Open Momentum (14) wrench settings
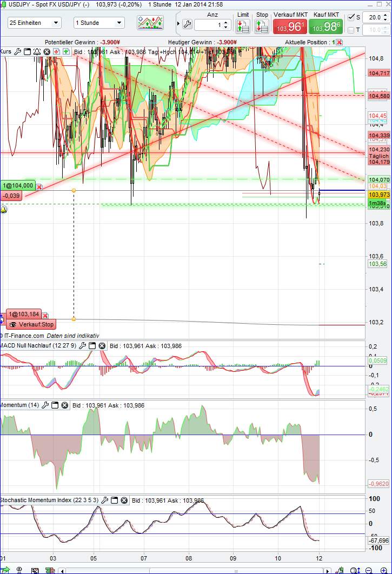This screenshot has width=392, height=574. (x=45, y=405)
